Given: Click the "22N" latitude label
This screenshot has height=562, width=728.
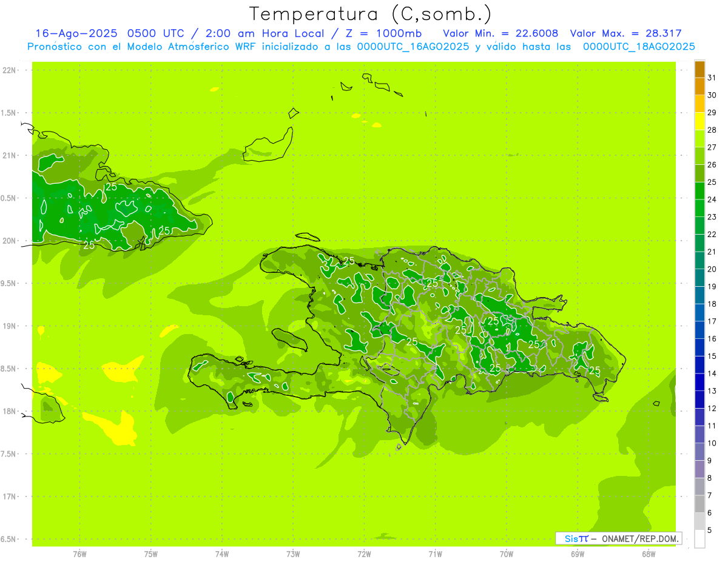Looking at the screenshot, I should (10, 70).
